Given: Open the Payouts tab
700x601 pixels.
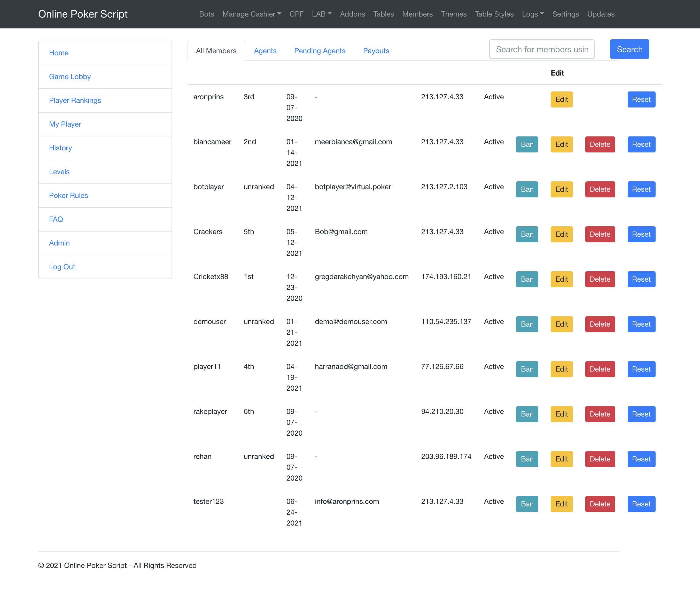Looking at the screenshot, I should tap(376, 51).
